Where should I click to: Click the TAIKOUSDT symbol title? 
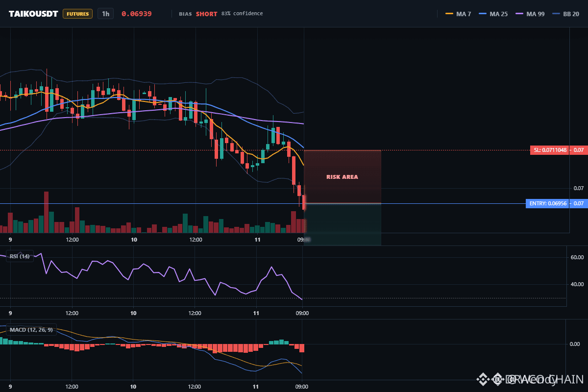[33, 14]
